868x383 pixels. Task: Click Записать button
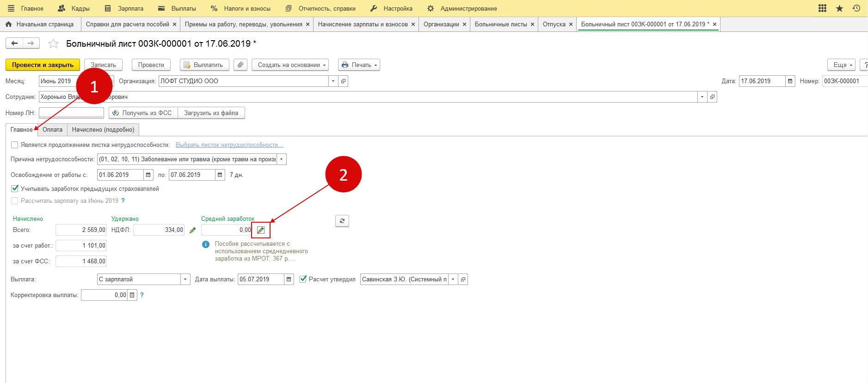tap(103, 65)
